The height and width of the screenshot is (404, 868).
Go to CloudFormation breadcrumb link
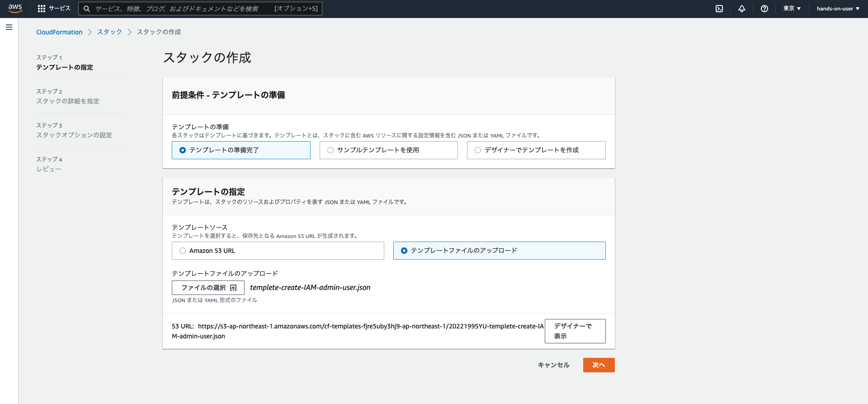click(x=59, y=32)
